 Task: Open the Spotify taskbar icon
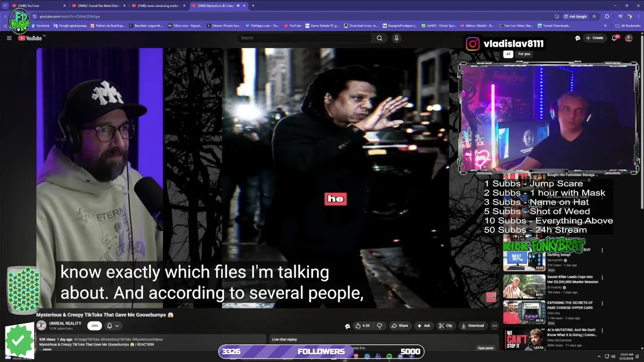coord(389,356)
